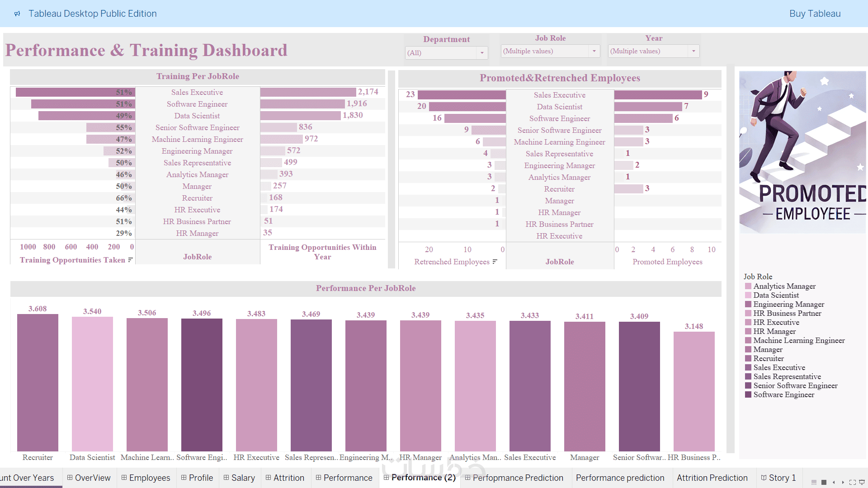Expand the Job Role filter dropdown
This screenshot has width=868, height=488.
(x=594, y=51)
